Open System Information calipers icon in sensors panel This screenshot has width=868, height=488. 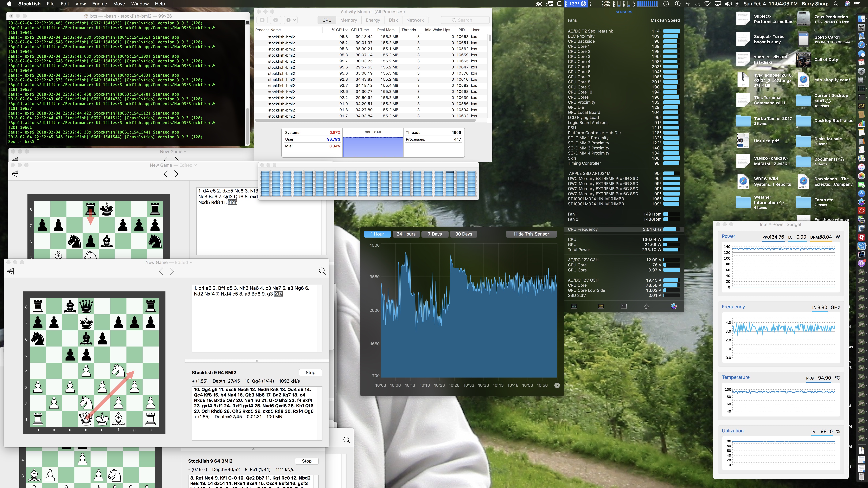646,306
